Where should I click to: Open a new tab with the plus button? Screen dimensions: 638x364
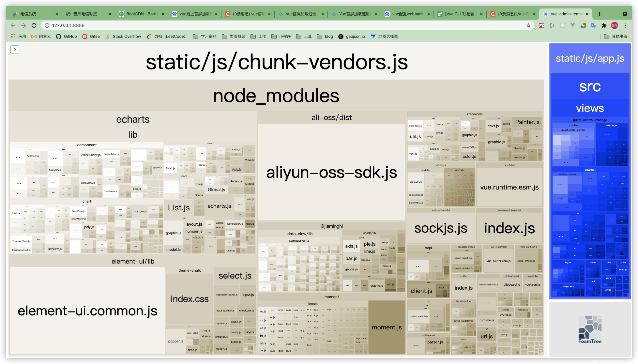pos(600,14)
